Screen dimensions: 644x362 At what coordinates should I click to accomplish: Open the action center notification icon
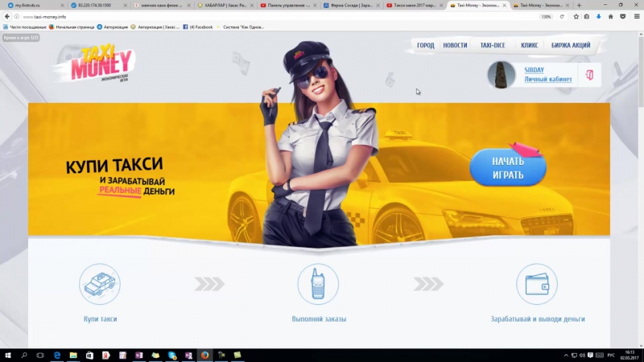pyautogui.click(x=590, y=356)
